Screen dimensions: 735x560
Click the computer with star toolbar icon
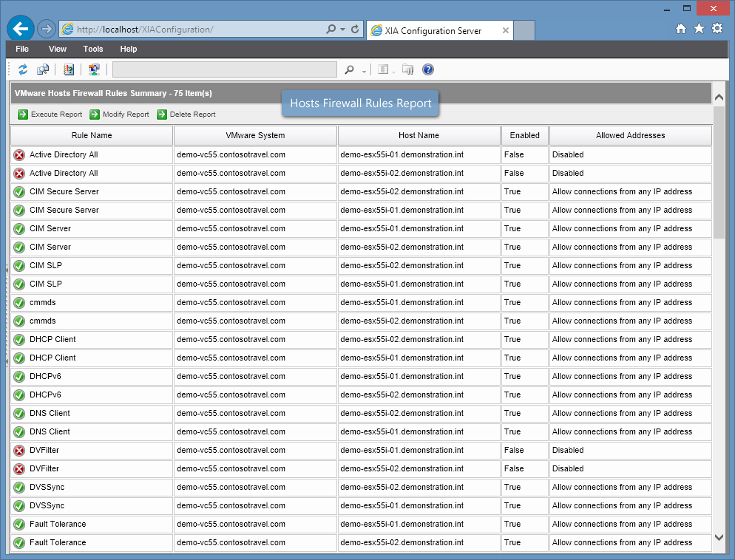tap(94, 69)
